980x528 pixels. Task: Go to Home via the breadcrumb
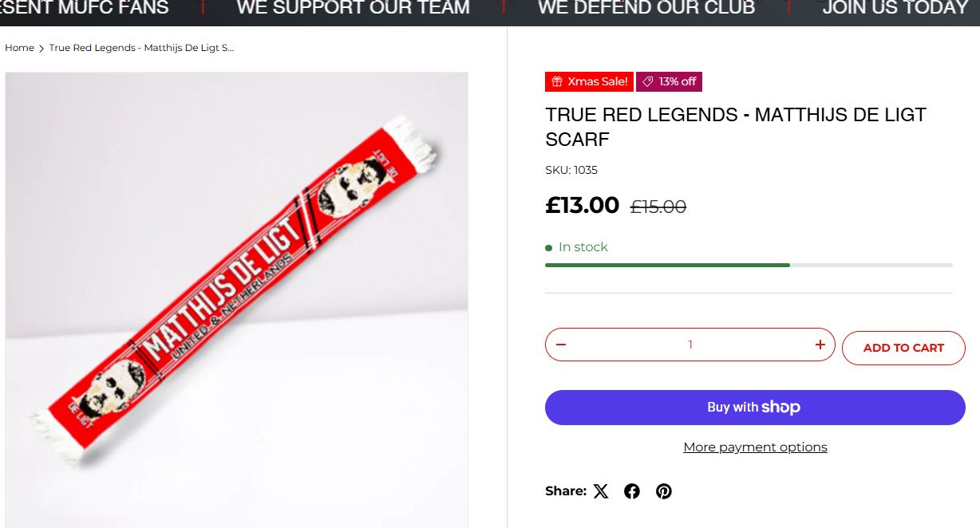point(19,48)
